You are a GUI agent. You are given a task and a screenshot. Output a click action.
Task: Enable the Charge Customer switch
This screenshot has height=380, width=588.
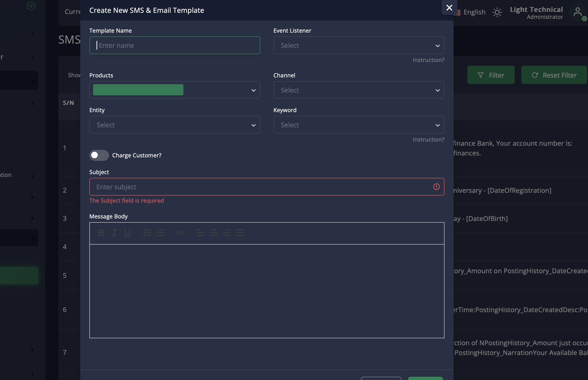coord(99,155)
